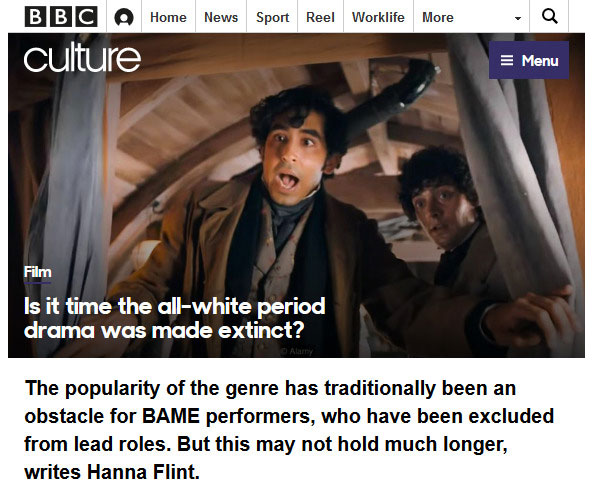The height and width of the screenshot is (494, 596).
Task: Open Worklife from the top navigation
Action: point(378,17)
